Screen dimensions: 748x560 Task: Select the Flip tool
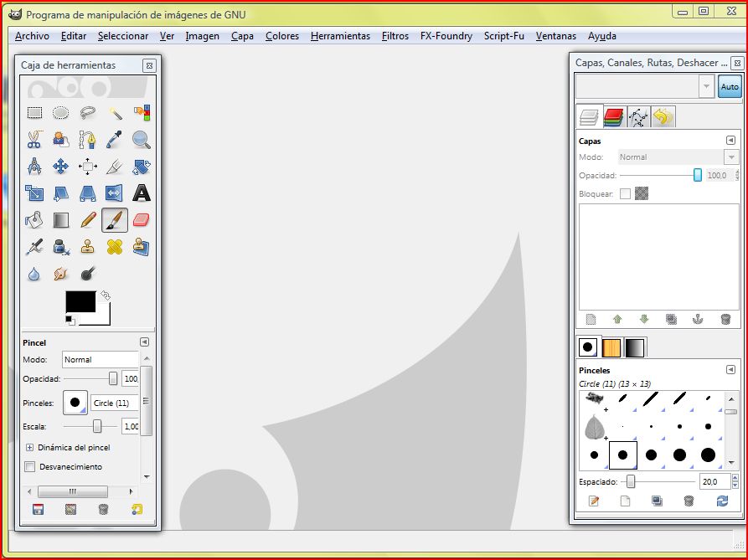click(x=115, y=193)
